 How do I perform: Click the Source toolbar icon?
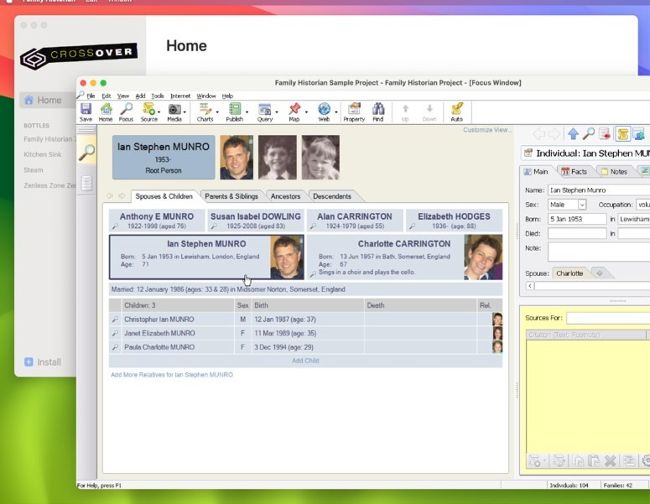tap(149, 111)
